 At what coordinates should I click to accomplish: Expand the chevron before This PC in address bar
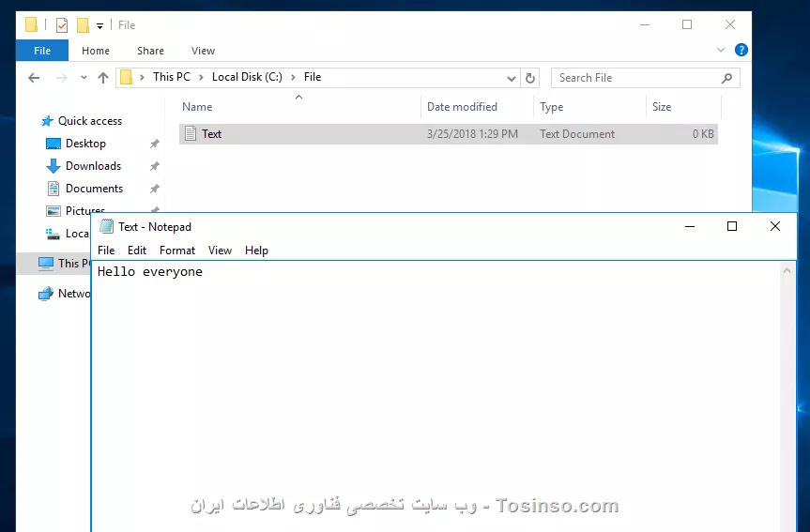142,78
